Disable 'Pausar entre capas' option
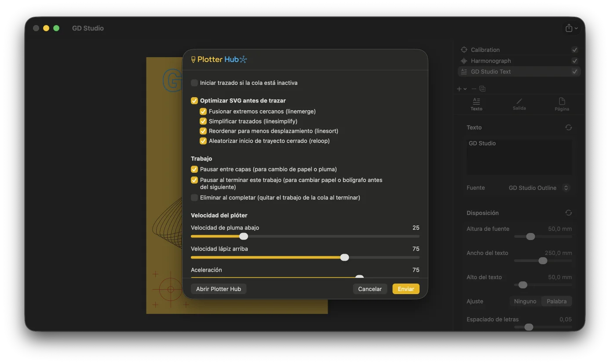This screenshot has height=364, width=610. tap(194, 169)
